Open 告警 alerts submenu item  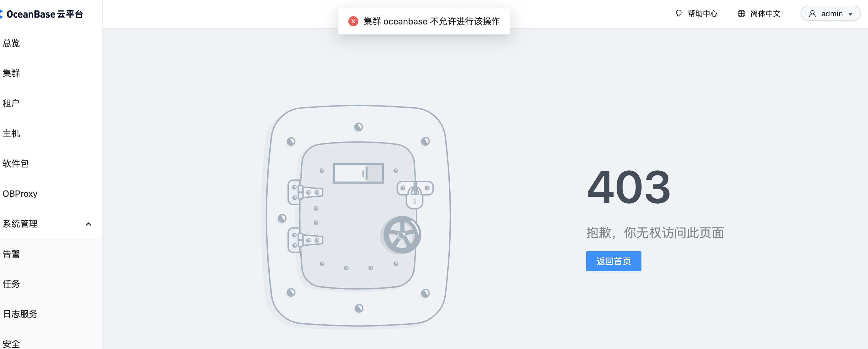pyautogui.click(x=11, y=254)
